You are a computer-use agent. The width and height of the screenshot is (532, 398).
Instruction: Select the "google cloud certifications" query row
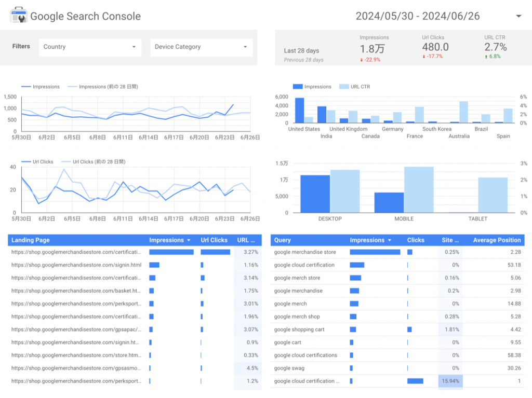(x=397, y=355)
